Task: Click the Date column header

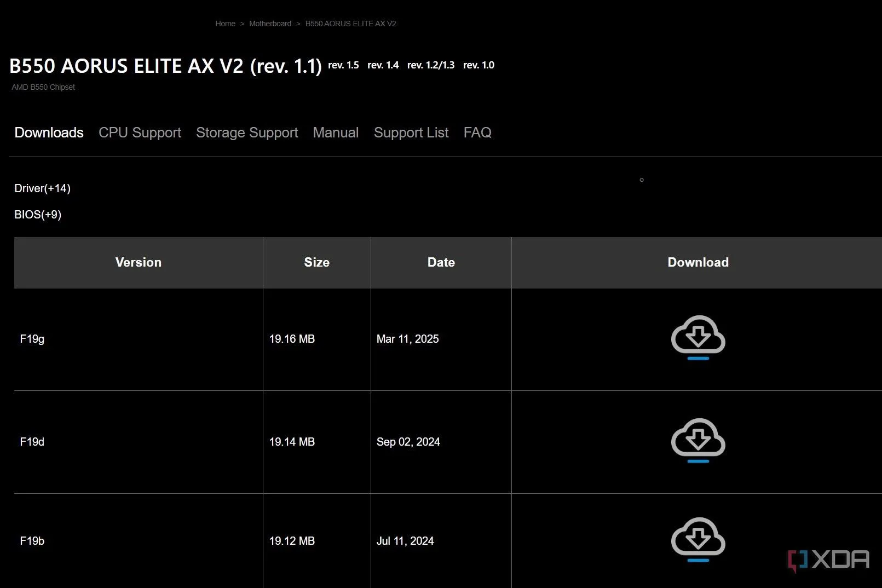Action: tap(441, 262)
